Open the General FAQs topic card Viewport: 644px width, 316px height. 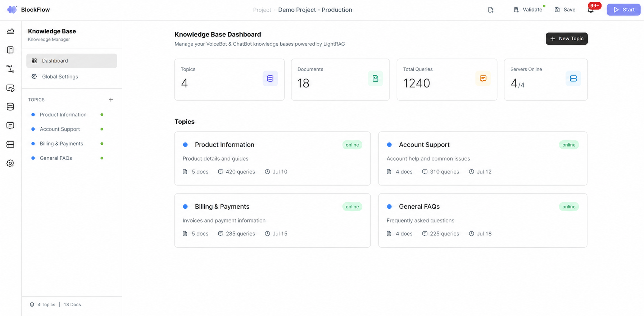pos(483,220)
